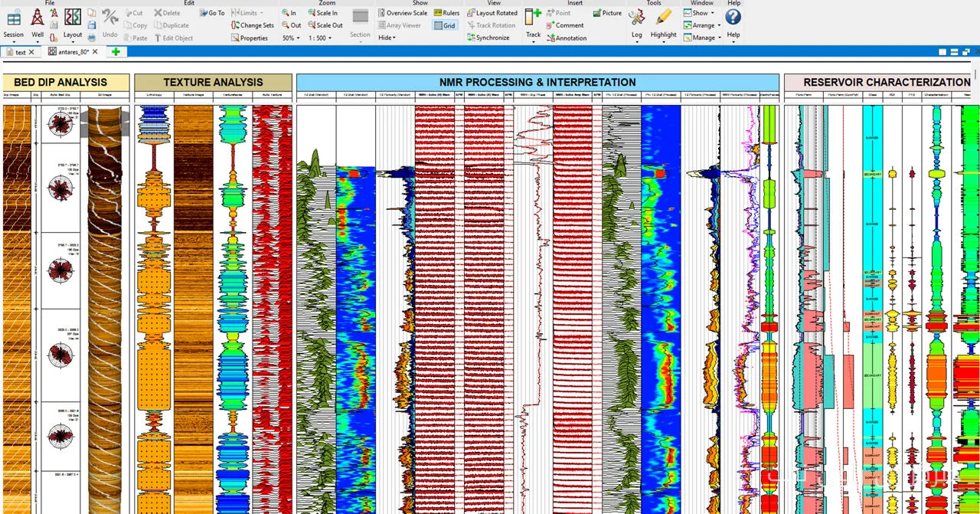The height and width of the screenshot is (514, 980).
Task: Toggle Array Viewer
Action: (x=399, y=25)
